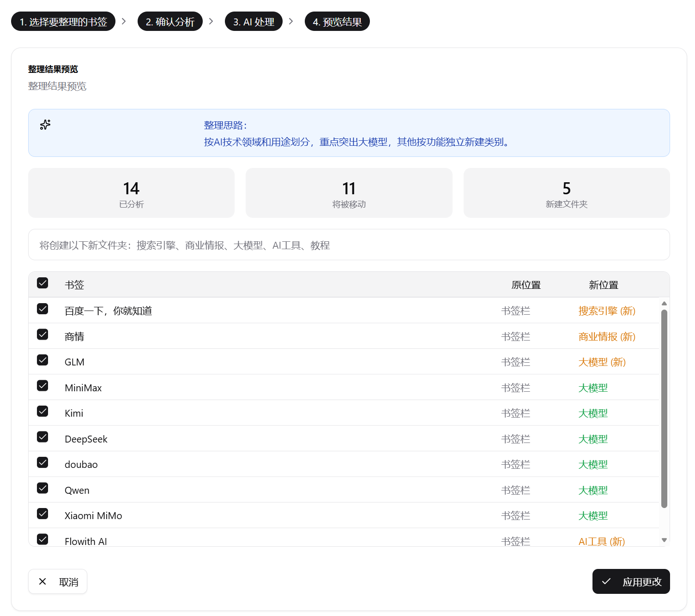Toggle the GLM bookmark checkbox
The image size is (695, 616).
pyautogui.click(x=42, y=360)
